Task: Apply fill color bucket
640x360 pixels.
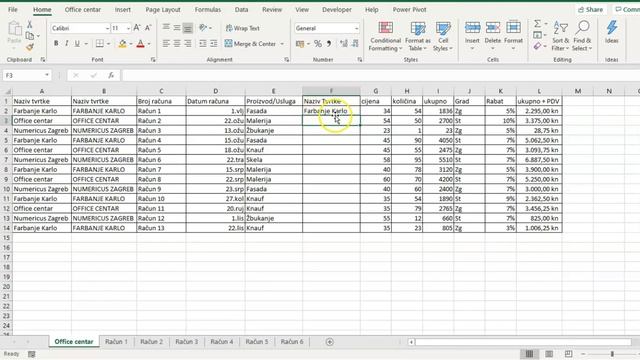Action: click(122, 43)
